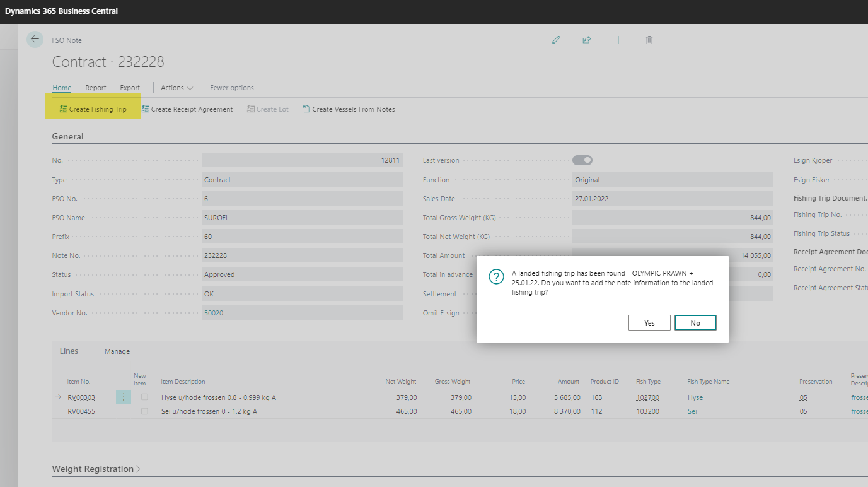Click the plus new record icon

(x=618, y=40)
